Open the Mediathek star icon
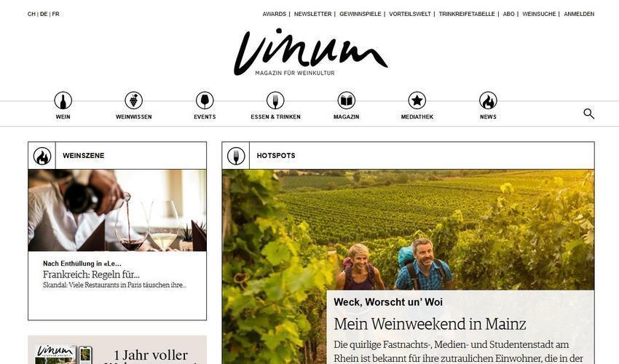Viewport: 619px width, 364px height. pos(417,100)
